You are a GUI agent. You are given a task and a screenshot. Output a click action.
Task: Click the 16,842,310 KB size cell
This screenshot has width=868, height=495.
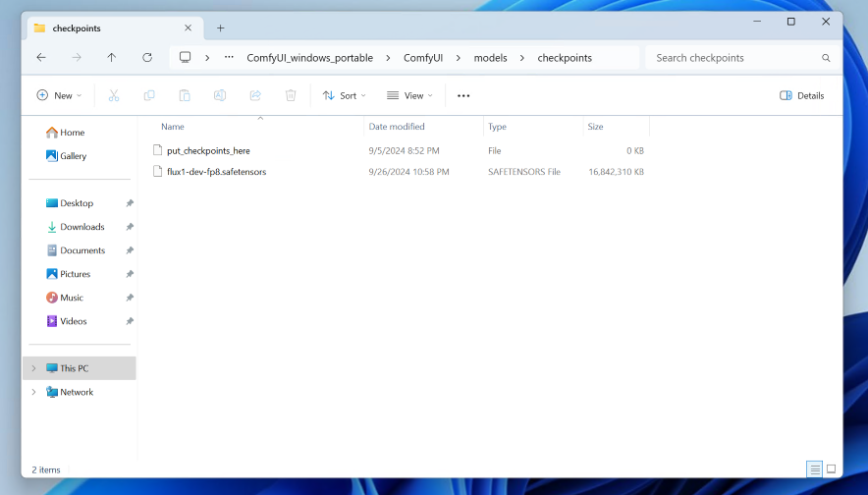pyautogui.click(x=616, y=172)
